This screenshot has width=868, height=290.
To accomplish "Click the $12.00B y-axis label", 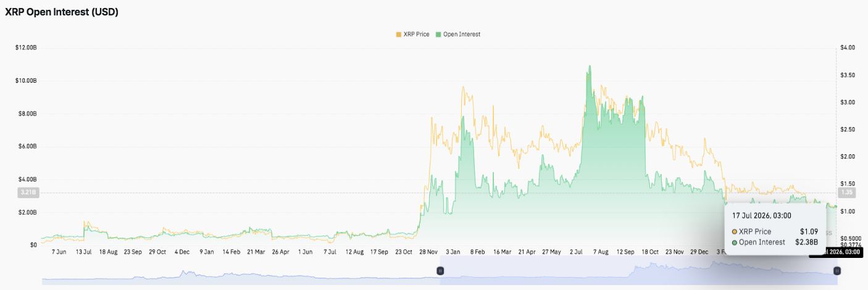I will (26, 48).
